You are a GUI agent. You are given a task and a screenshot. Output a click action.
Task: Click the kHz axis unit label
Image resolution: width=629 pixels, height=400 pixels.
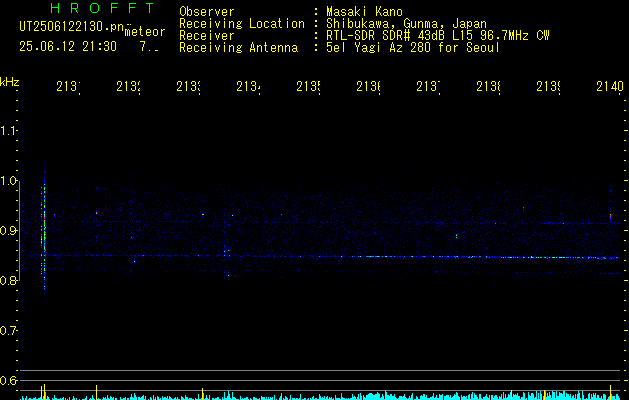coord(9,82)
